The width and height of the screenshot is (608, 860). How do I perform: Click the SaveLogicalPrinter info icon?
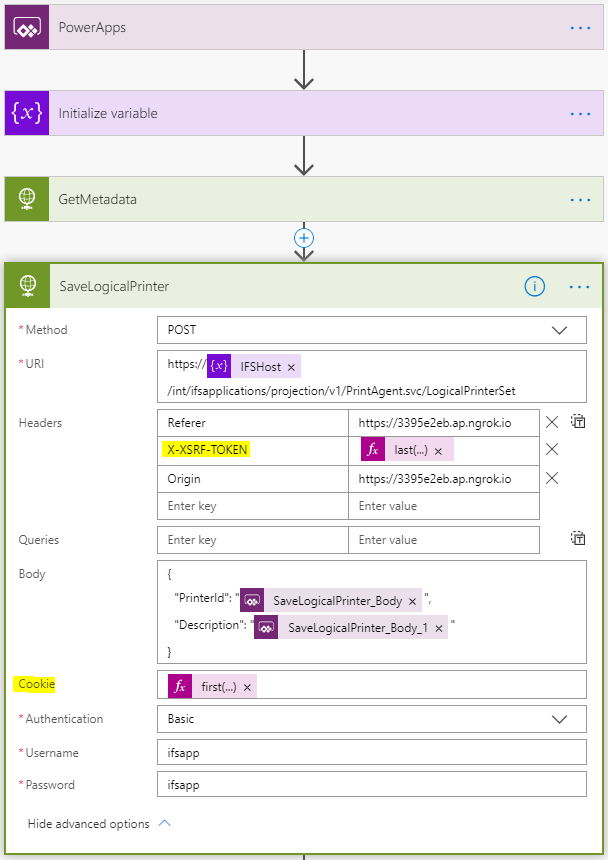(x=535, y=286)
